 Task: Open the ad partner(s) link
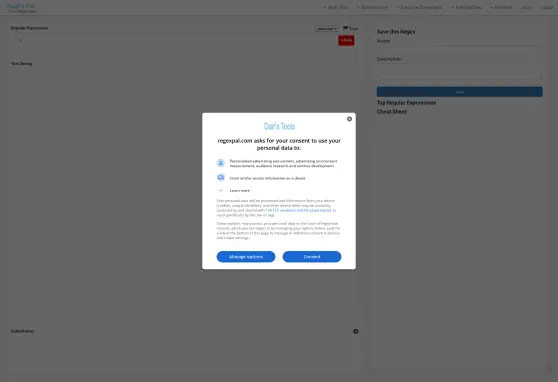[x=318, y=210]
